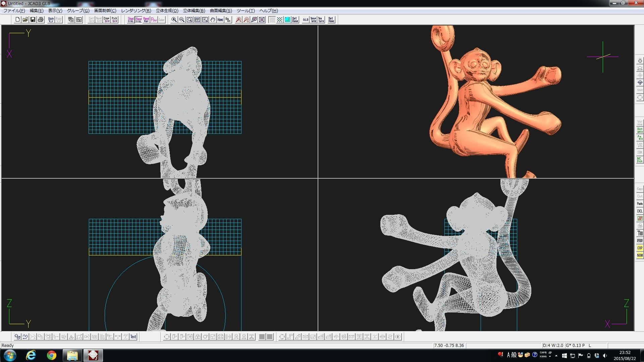Click the Paste button in right sidebar

[x=640, y=204]
